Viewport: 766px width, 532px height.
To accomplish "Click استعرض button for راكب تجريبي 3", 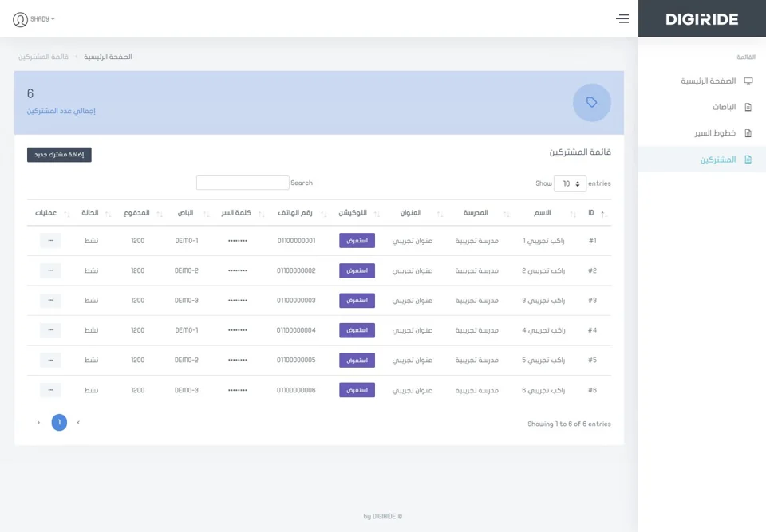I will (x=357, y=300).
